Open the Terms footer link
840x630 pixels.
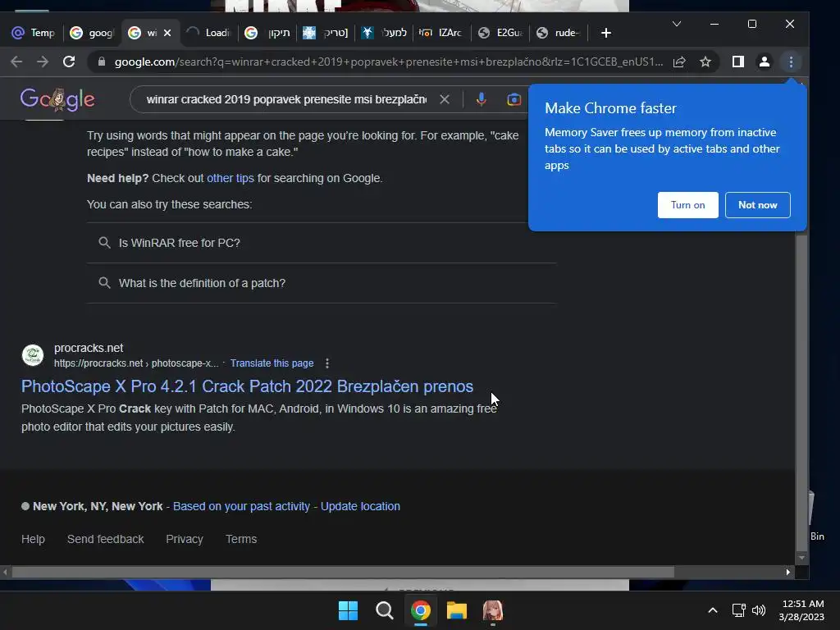[x=241, y=539]
